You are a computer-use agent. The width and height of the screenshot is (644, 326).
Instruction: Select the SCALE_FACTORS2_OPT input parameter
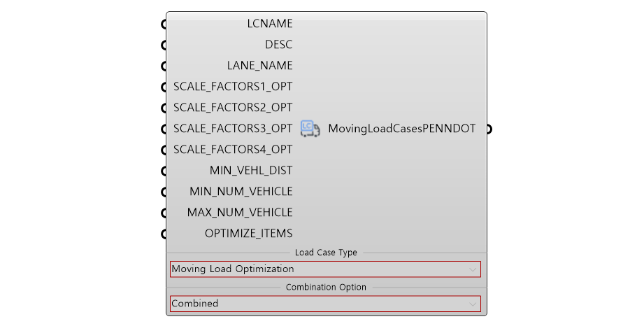233,108
